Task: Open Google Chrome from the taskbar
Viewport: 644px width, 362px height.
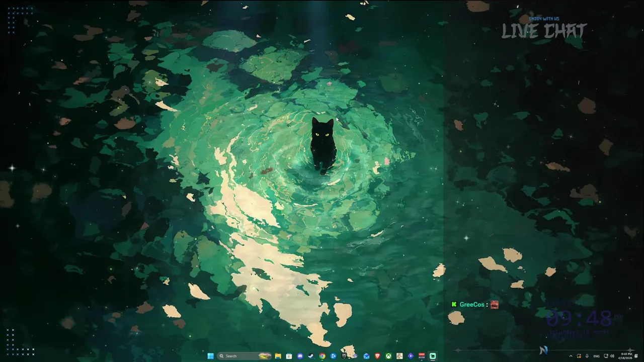Action: (x=322, y=356)
